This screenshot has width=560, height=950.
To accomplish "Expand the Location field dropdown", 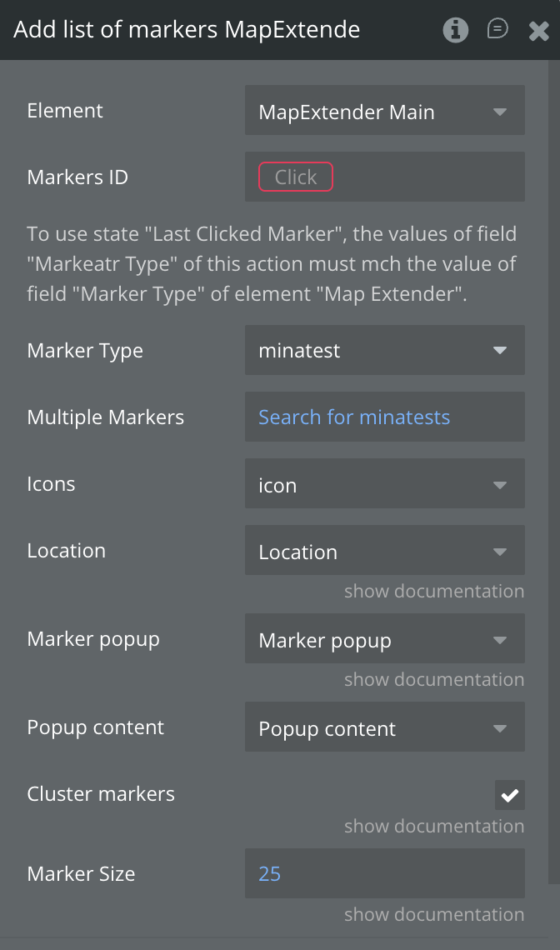I will 384,551.
